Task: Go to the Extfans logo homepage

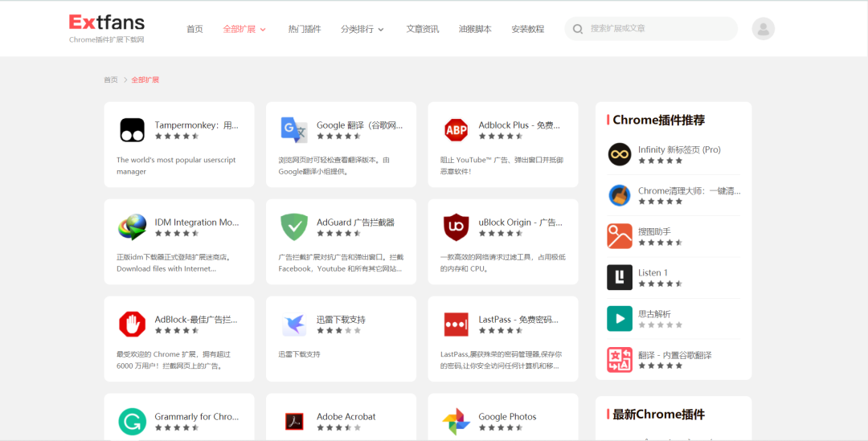Action: pos(107,27)
